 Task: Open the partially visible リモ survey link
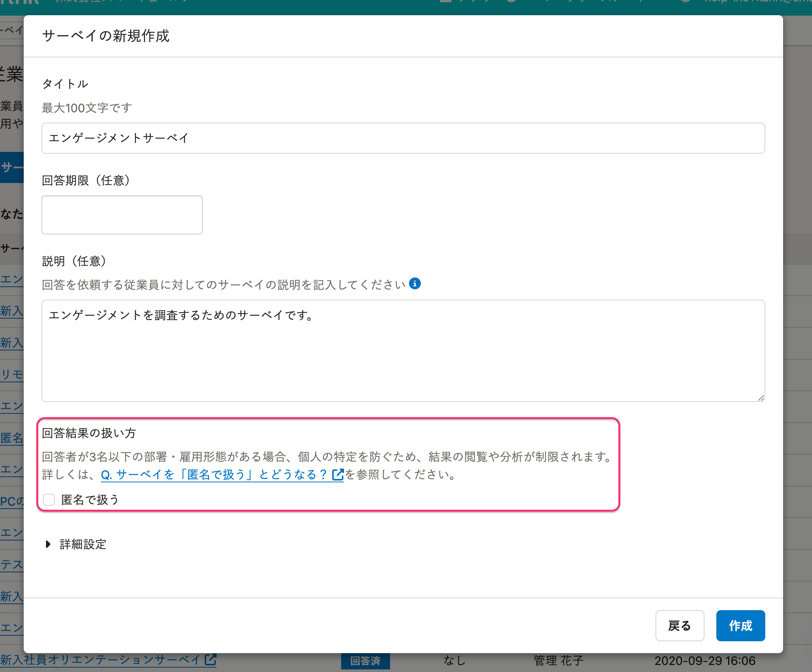tap(11, 374)
